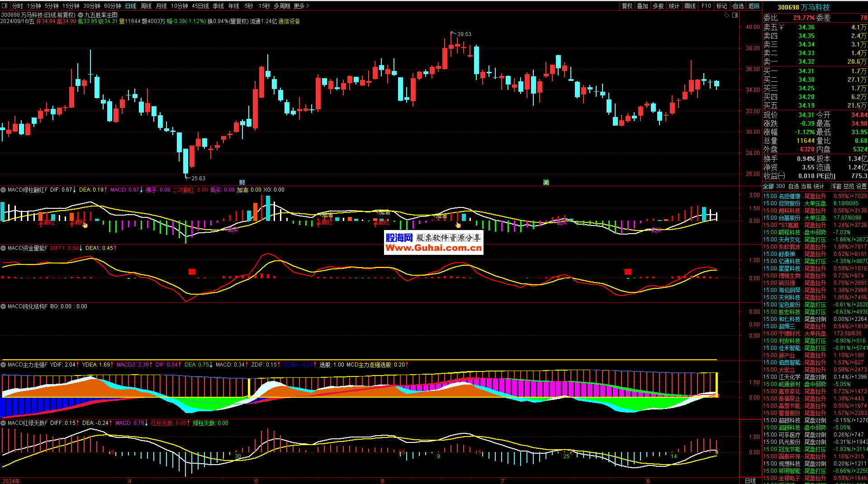This screenshot has height=484, width=868.
Task: Expand the 更多 periods menu
Action: (301, 6)
